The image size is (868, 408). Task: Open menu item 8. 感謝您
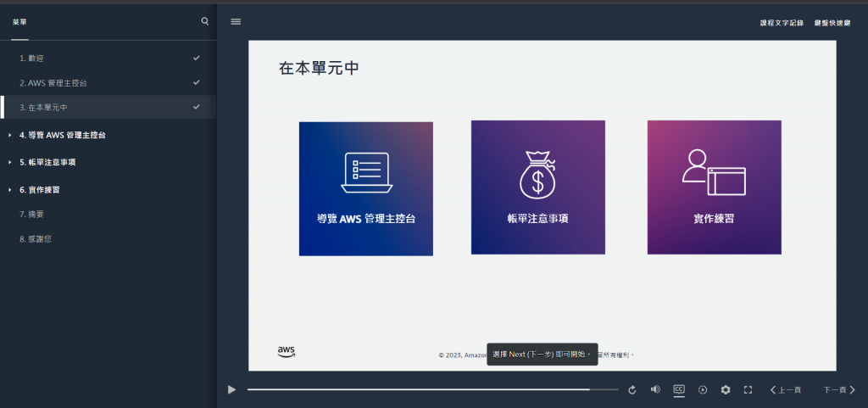click(x=108, y=239)
